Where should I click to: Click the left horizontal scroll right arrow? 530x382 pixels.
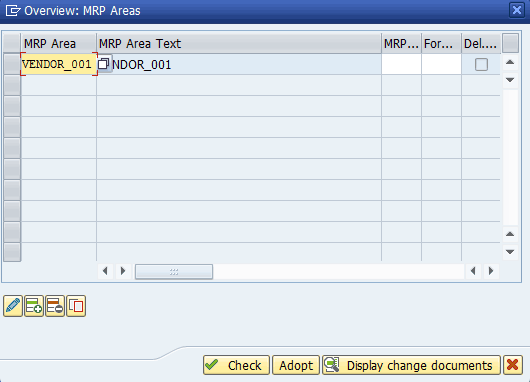coord(123,271)
